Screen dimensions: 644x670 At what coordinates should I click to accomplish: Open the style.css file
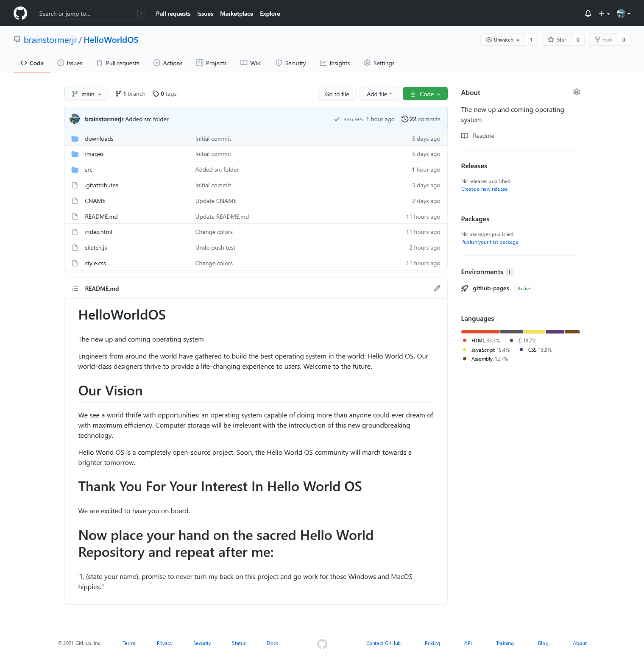(x=95, y=263)
